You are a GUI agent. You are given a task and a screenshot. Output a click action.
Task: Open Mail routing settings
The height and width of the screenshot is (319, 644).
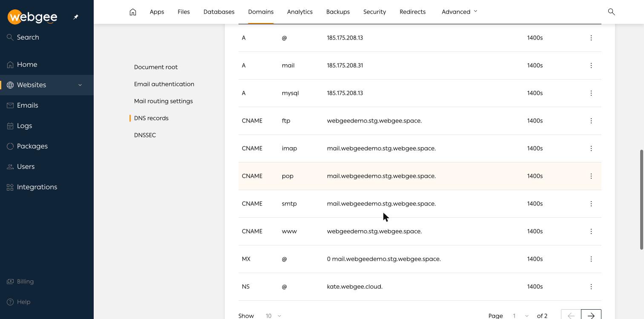pyautogui.click(x=164, y=101)
